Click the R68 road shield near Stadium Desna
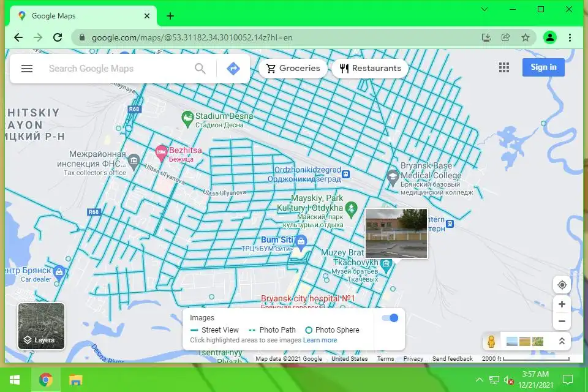588x392 pixels. coord(134,109)
